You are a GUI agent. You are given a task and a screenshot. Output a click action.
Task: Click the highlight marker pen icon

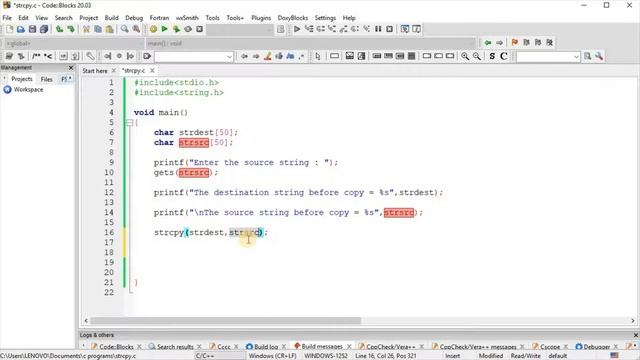[267, 56]
